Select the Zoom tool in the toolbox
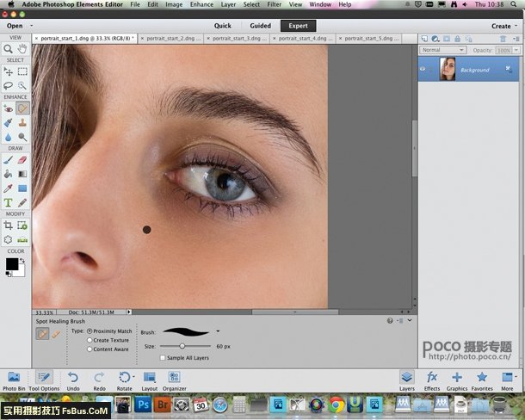 pos(8,50)
